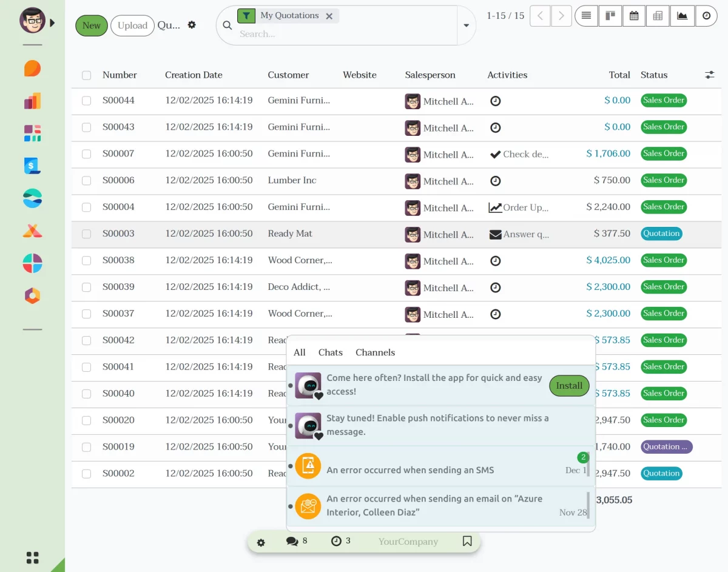This screenshot has width=728, height=572.
Task: Check the row checkbox for S00020
Action: point(86,420)
